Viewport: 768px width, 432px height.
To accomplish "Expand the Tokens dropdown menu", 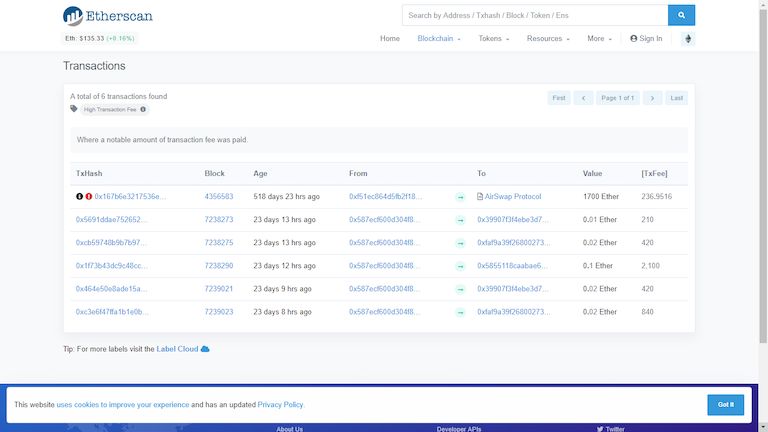I will point(494,38).
